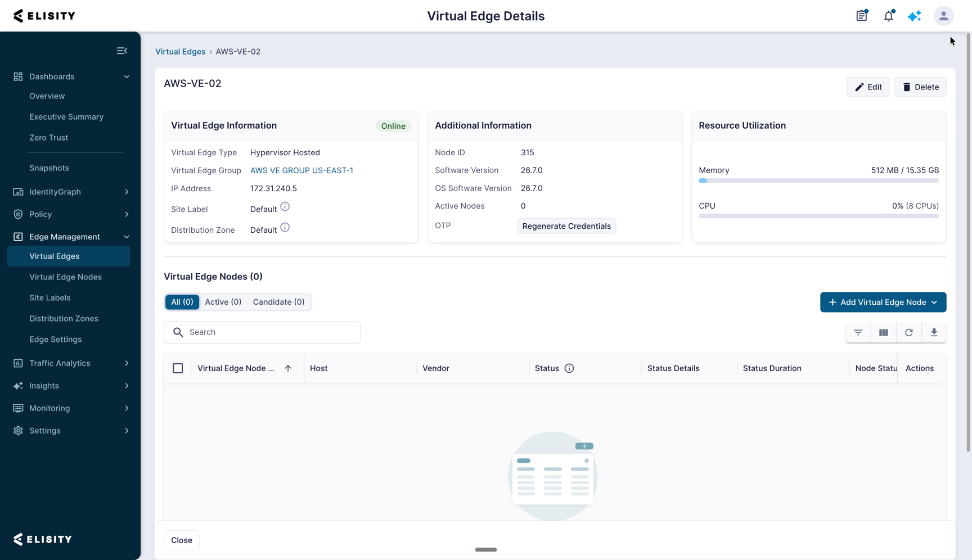Expand the Insights menu chevron

point(127,386)
